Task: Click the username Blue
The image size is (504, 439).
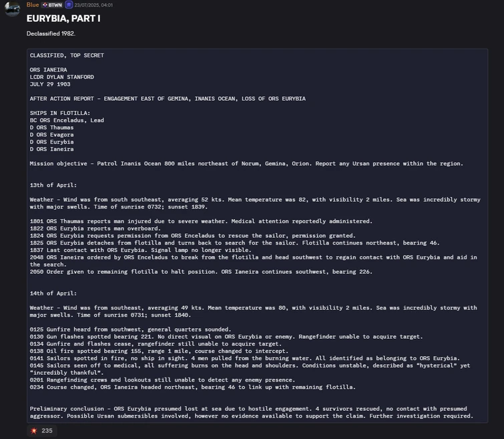Action: point(33,5)
